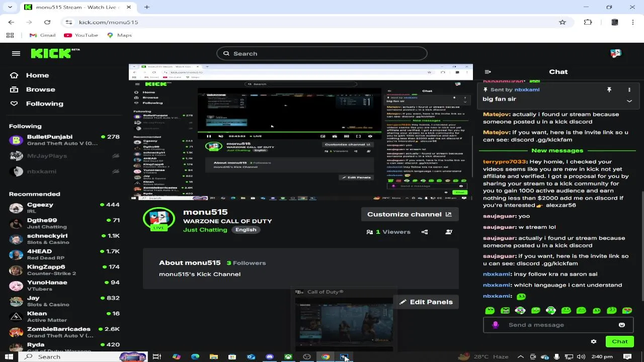Open the Chrome apps grid in bookmarks bar
The width and height of the screenshot is (644, 362).
pyautogui.click(x=10, y=35)
